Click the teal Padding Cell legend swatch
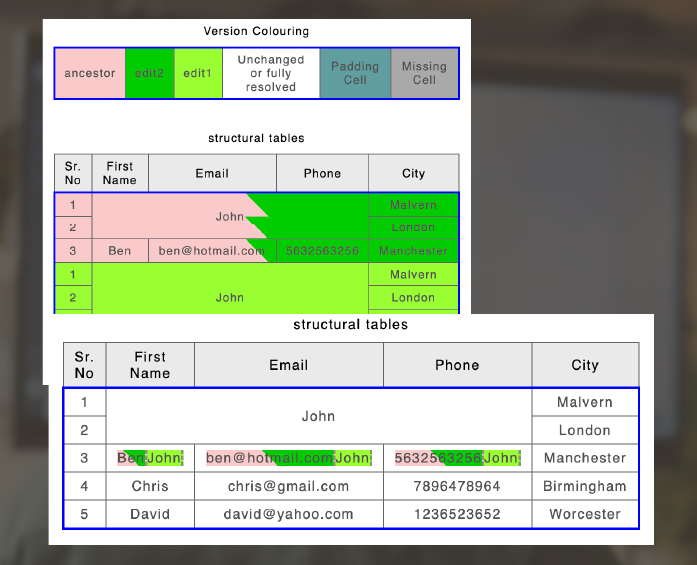 click(355, 73)
